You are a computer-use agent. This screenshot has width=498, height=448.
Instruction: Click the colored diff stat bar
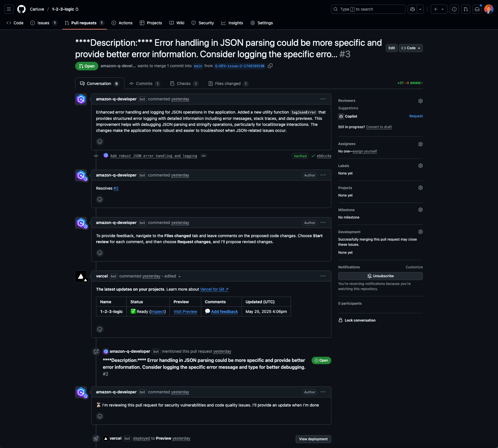point(416,83)
